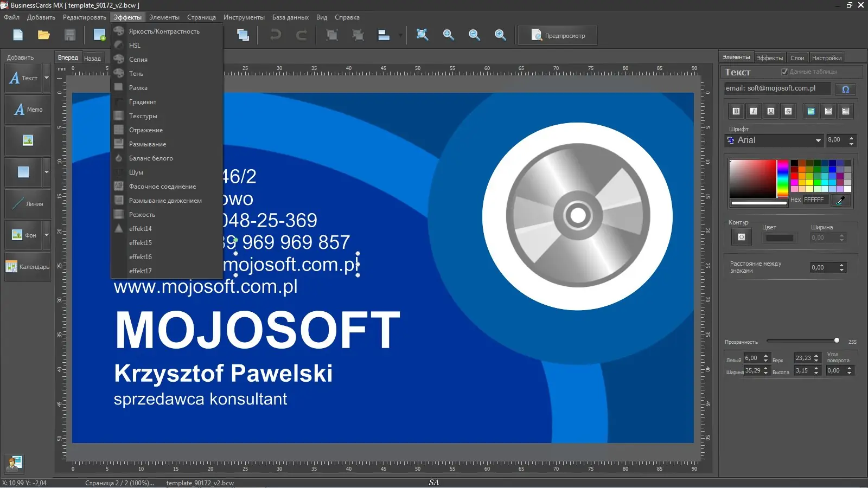868x488 pixels.
Task: Click the Zoom in magnifier icon
Action: point(448,35)
